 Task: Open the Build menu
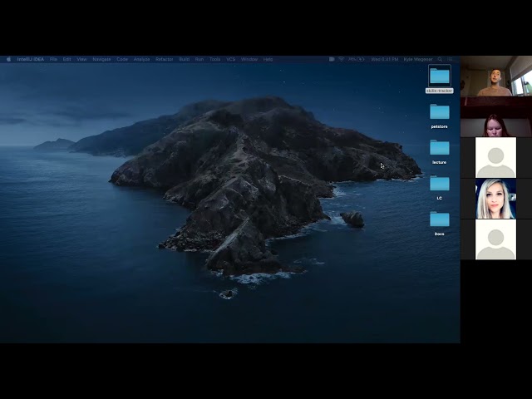[x=185, y=59]
